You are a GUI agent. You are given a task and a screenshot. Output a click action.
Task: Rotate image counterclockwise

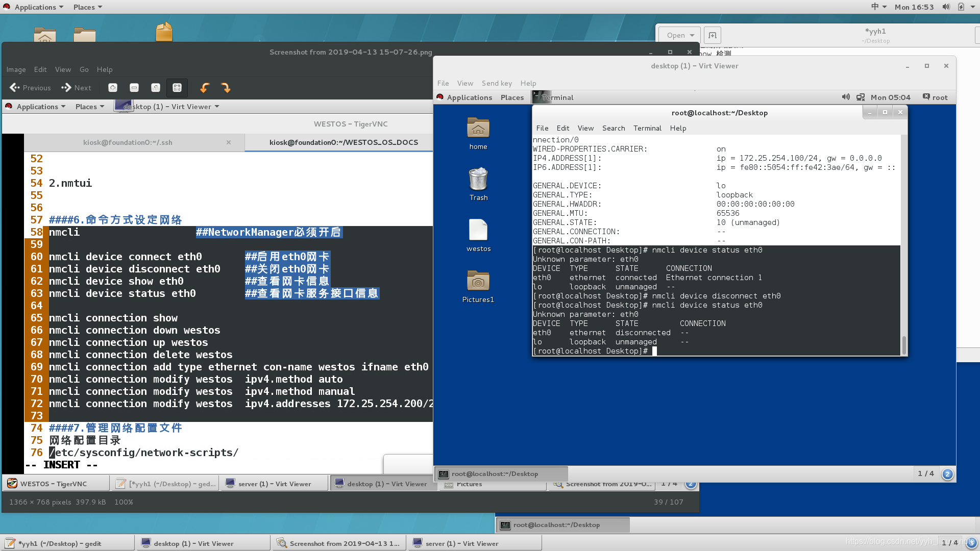(205, 88)
